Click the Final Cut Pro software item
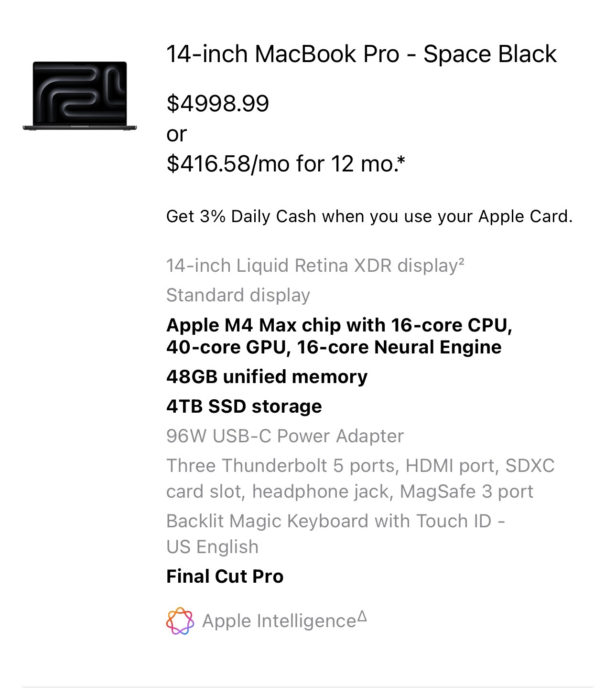Viewport: 616px width, 694px height. coord(225,577)
